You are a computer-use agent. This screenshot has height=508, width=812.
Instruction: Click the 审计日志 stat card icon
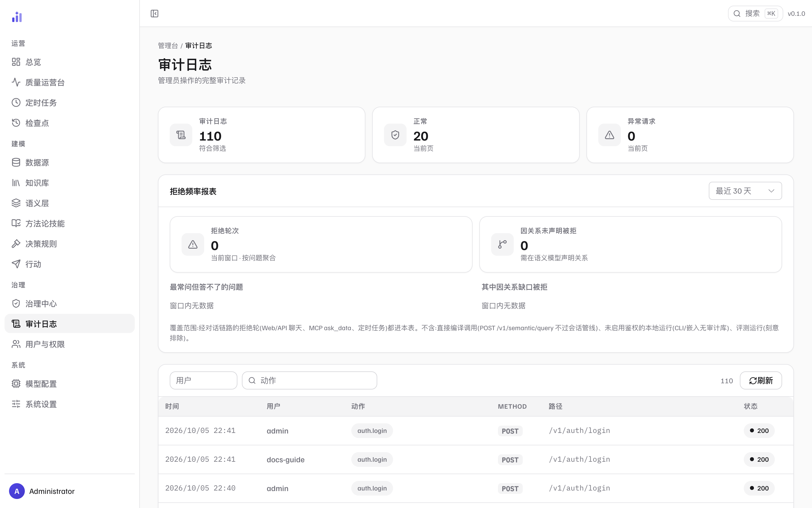point(181,135)
